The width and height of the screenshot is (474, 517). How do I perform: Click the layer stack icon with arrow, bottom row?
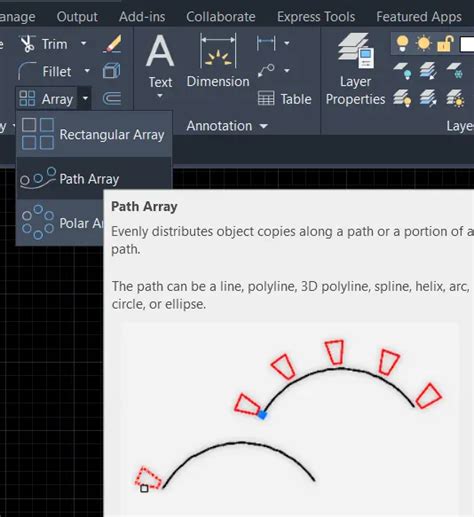coord(428,98)
